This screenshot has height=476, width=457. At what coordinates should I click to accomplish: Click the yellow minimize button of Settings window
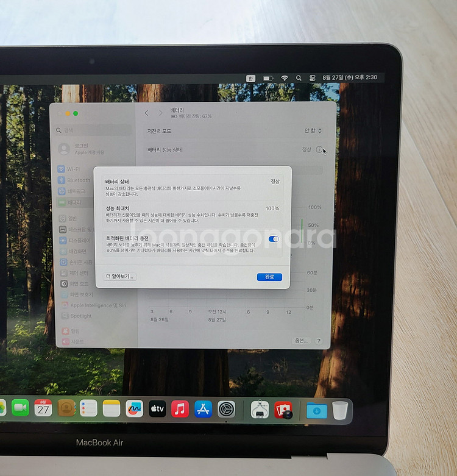[x=68, y=113]
